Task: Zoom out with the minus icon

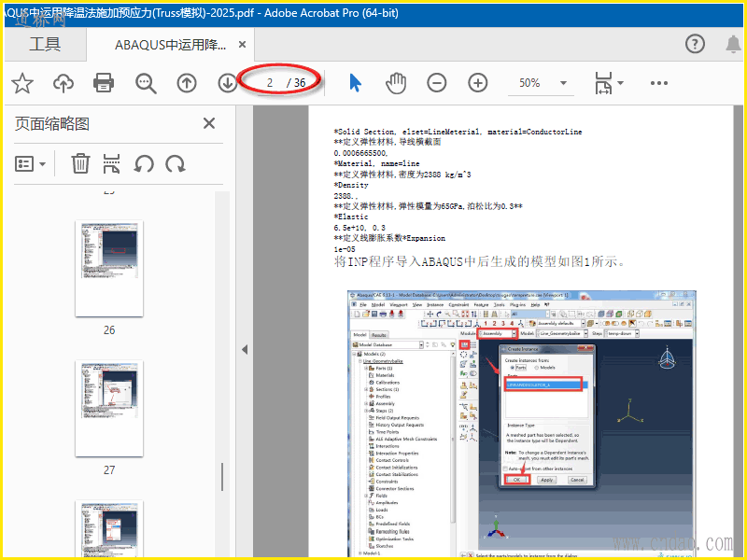Action: [x=436, y=83]
